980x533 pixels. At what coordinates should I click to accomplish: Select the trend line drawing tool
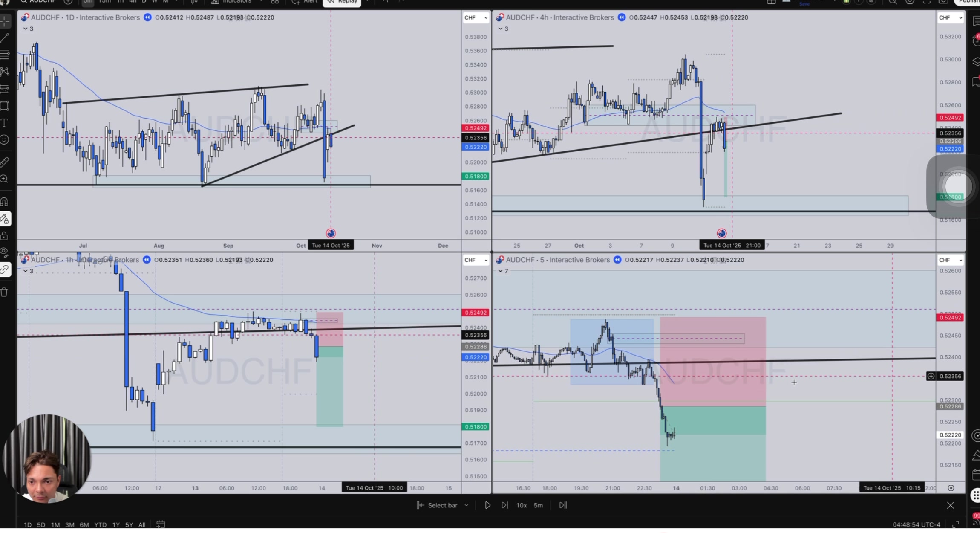[x=5, y=38]
